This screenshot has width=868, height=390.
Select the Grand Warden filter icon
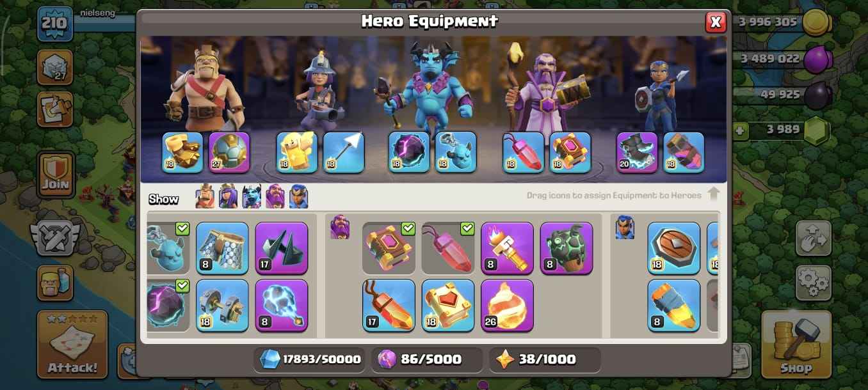tap(276, 196)
